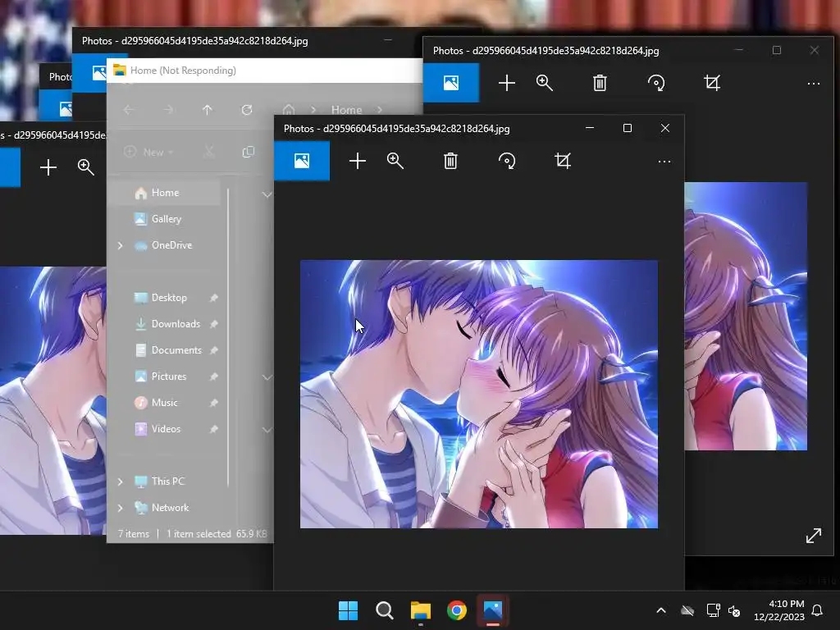Open File Explorer from the taskbar
Image resolution: width=840 pixels, height=630 pixels.
click(421, 610)
